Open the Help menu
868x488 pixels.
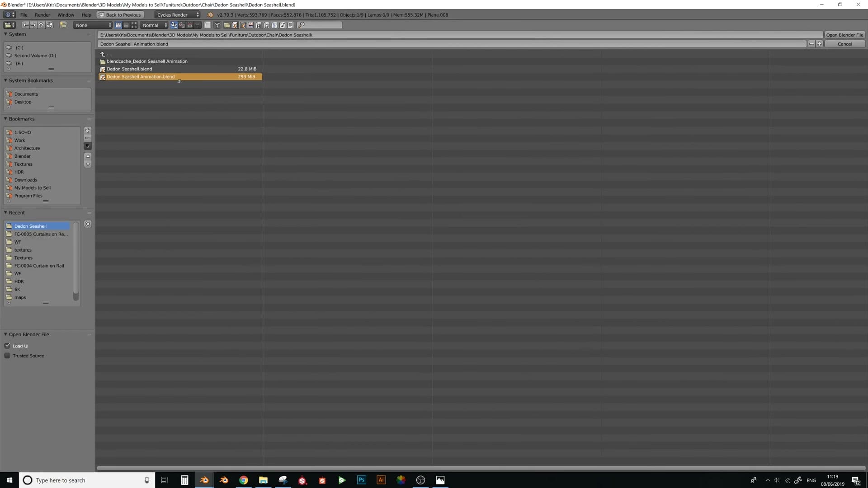(86, 15)
